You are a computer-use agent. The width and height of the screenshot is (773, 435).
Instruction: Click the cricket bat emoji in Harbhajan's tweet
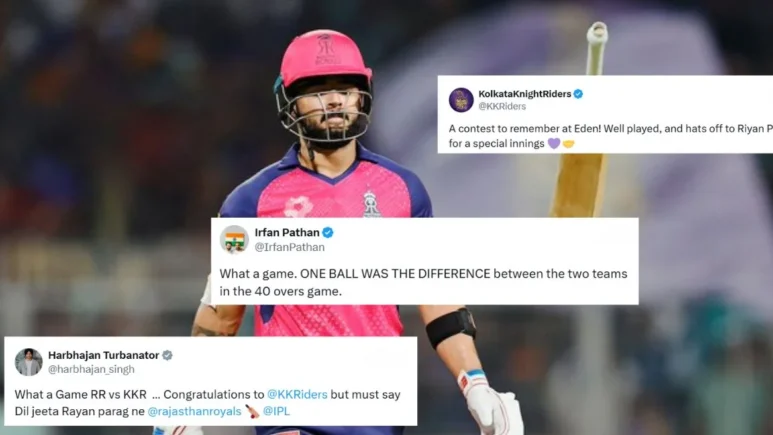click(x=252, y=411)
